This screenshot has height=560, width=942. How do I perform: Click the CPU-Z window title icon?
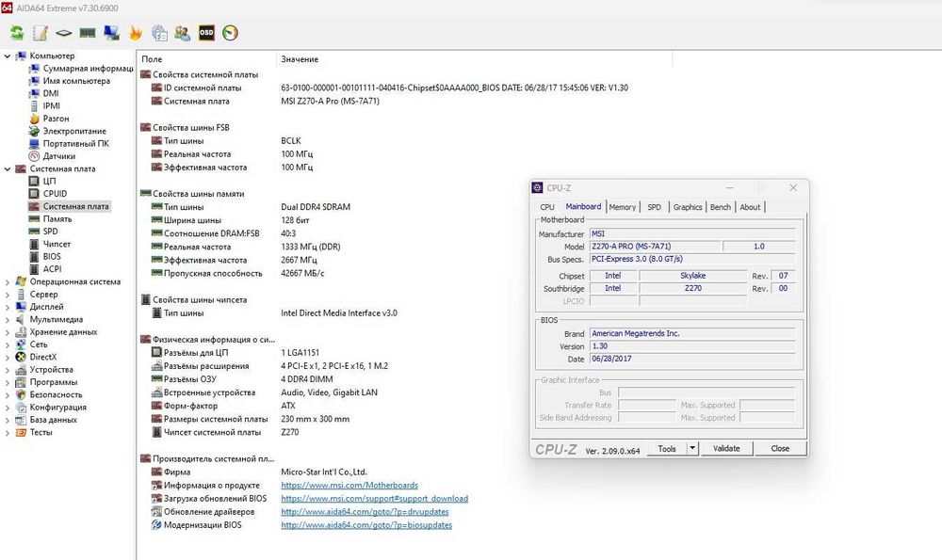tap(538, 188)
